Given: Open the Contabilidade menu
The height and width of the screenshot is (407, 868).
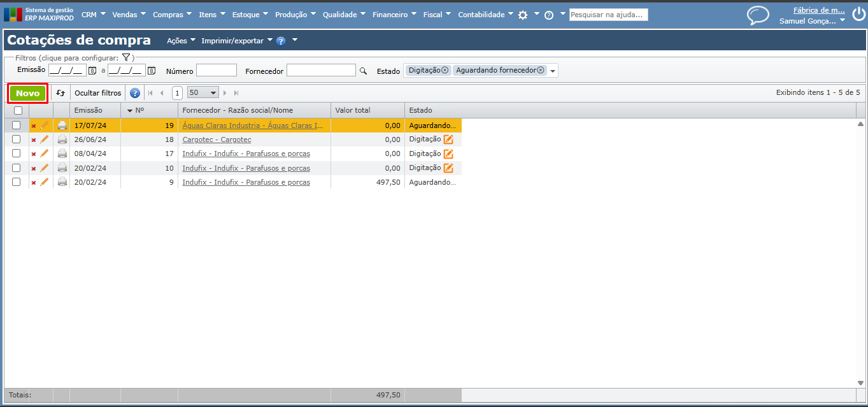Looking at the screenshot, I should click(485, 15).
